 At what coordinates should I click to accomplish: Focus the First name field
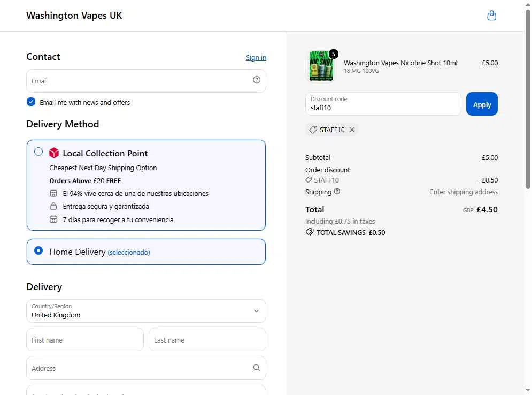(85, 340)
